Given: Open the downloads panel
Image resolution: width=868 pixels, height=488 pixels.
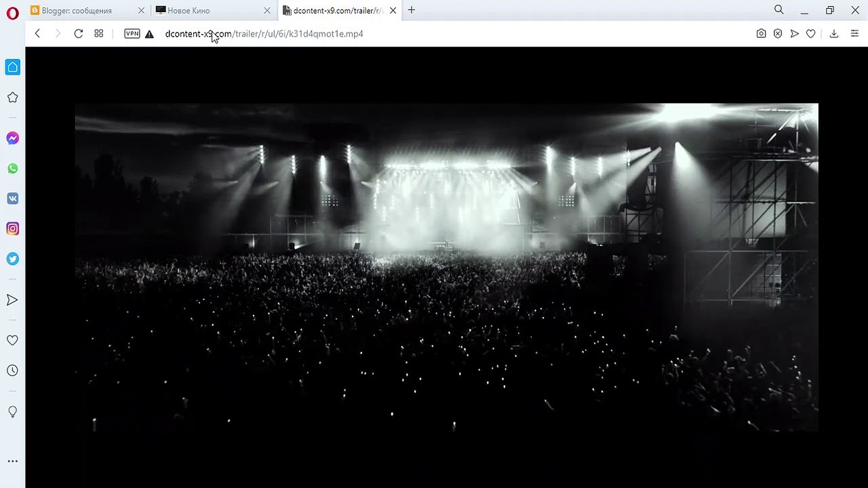Looking at the screenshot, I should coord(834,34).
